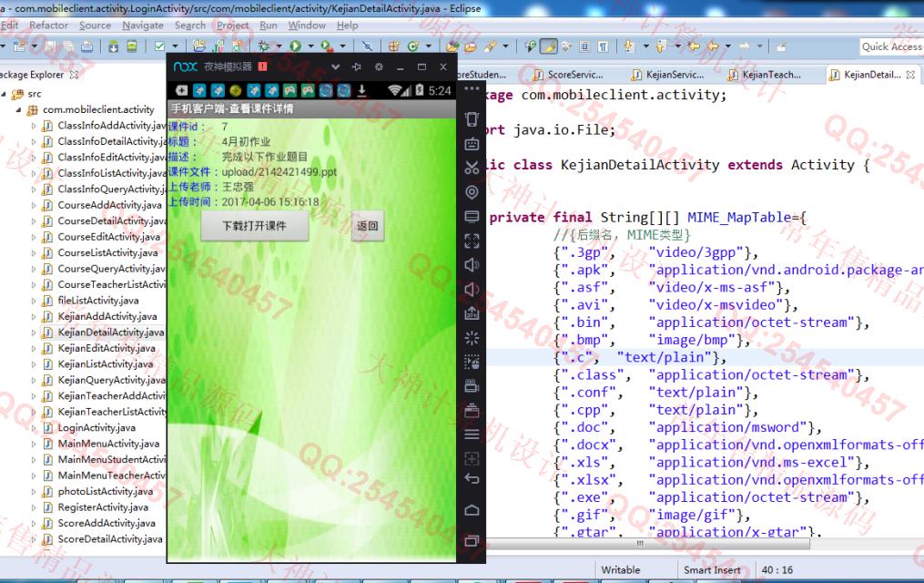Click the Nox recent apps icon
This screenshot has height=583, width=924.
pyautogui.click(x=472, y=540)
